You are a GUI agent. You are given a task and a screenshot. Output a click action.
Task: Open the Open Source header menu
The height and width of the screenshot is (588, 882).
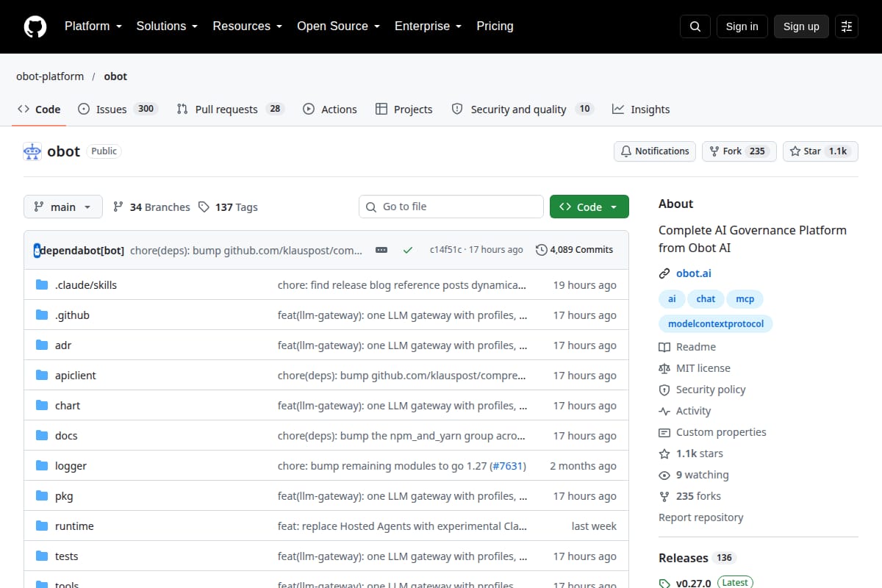point(339,26)
